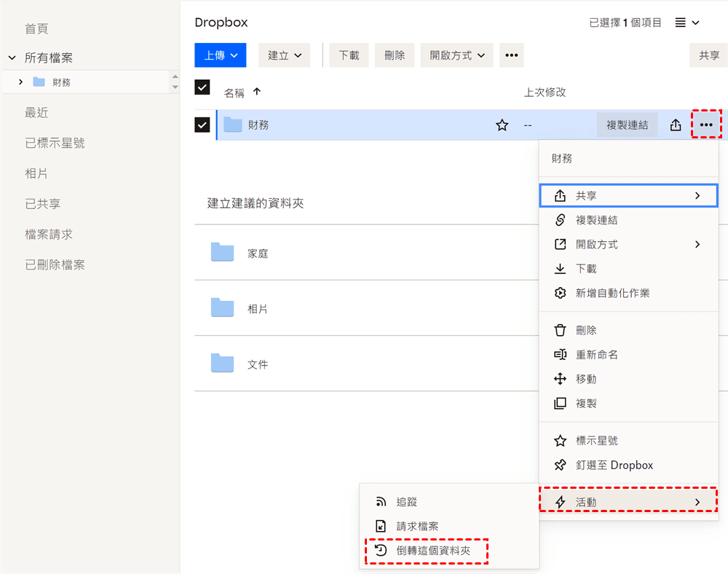
Task: Select 新增自動化作業 in the context menu
Action: 629,293
